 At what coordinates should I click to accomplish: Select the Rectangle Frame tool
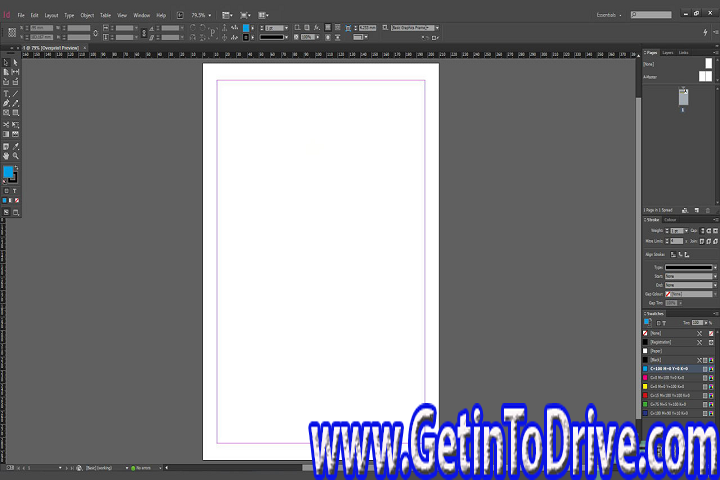coord(6,113)
